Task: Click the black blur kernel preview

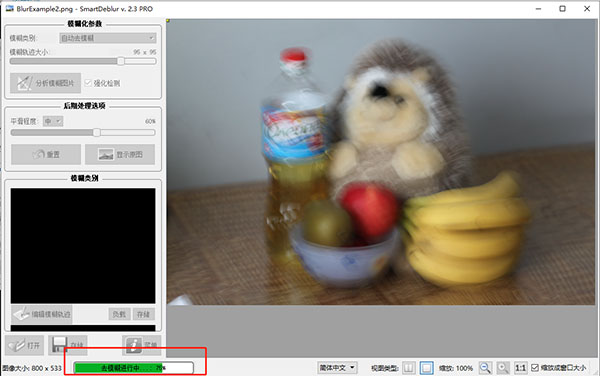Action: 83,246
